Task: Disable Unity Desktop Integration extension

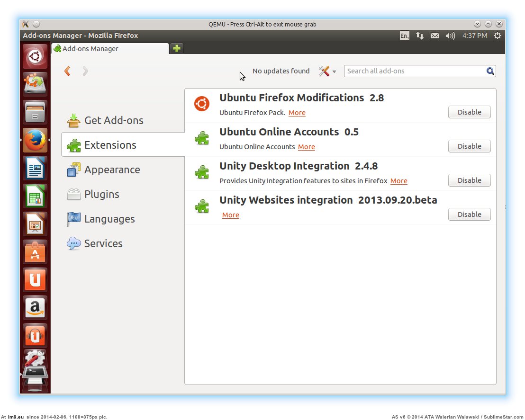Action: tap(469, 180)
